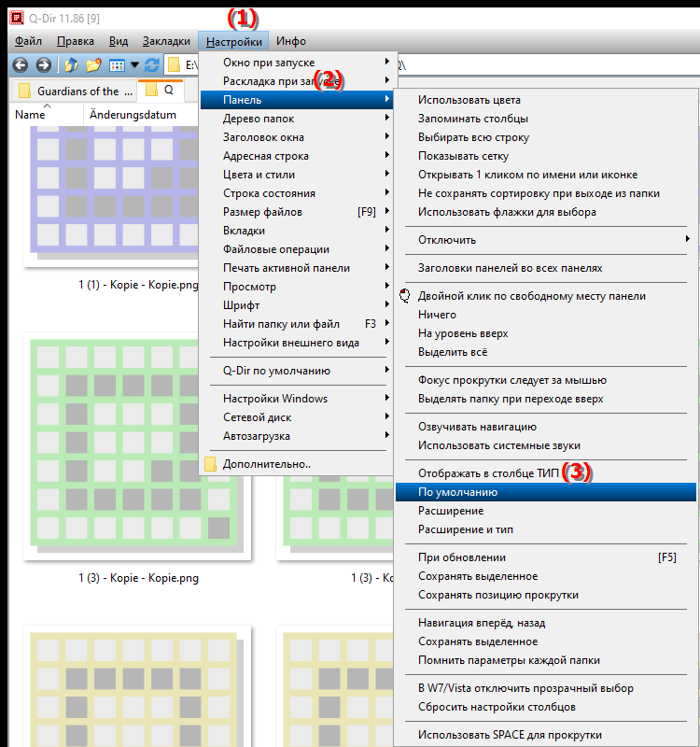
Task: Toggle Выбирать всю строку option
Action: 546,137
